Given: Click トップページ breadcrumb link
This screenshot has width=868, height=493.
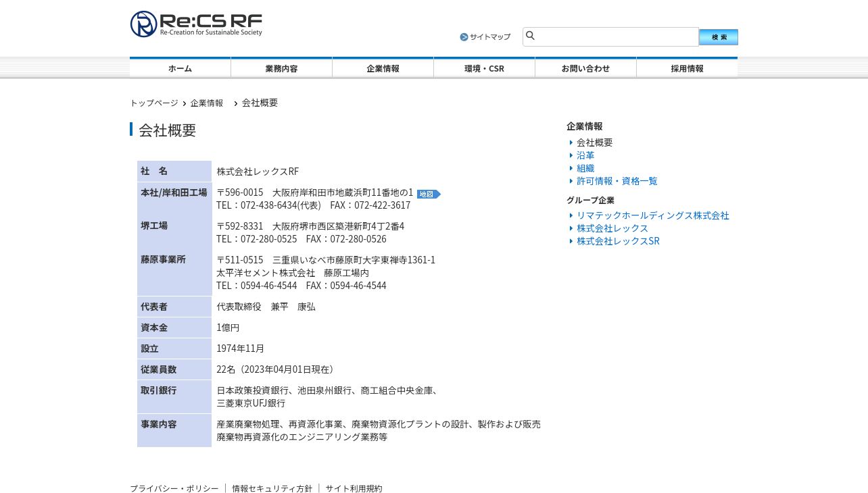Looking at the screenshot, I should coord(154,103).
